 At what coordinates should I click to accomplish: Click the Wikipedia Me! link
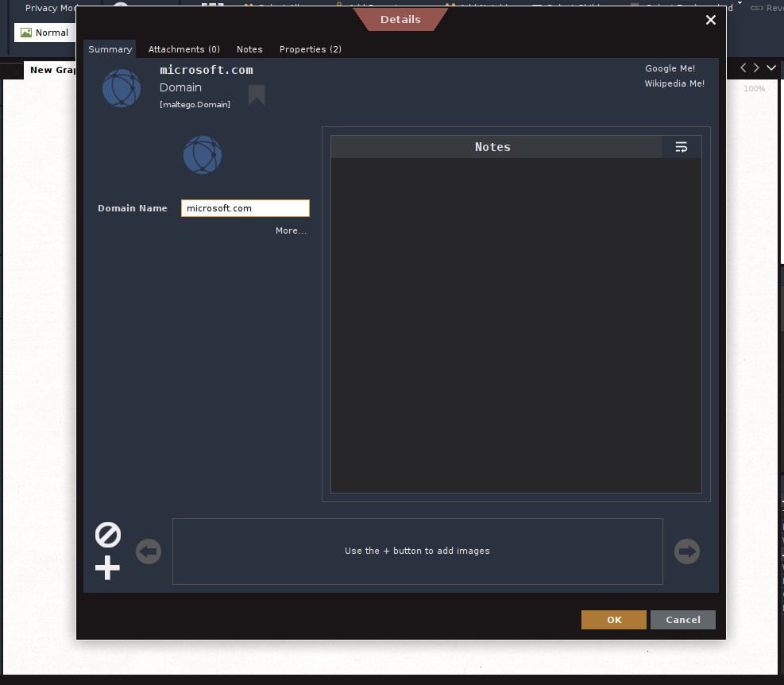coord(674,83)
